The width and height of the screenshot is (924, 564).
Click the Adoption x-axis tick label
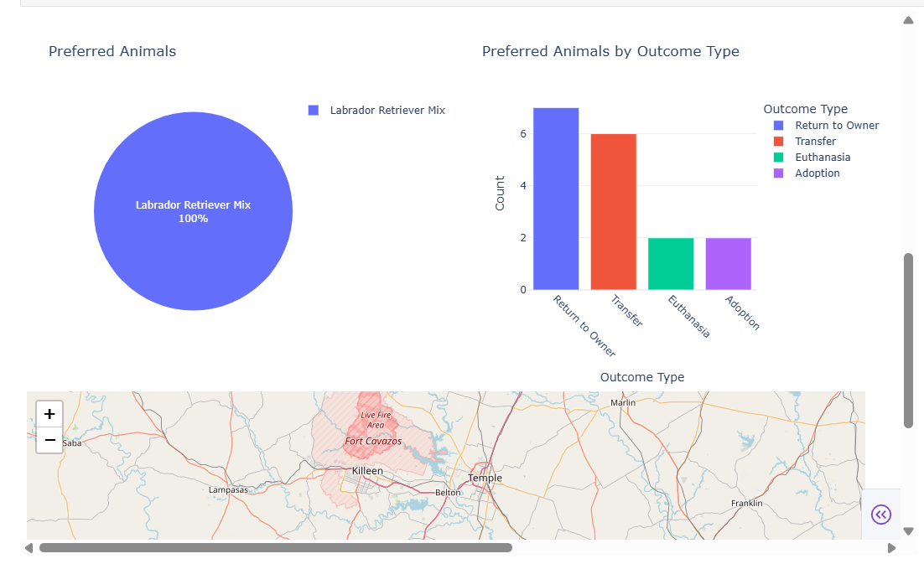[x=742, y=313]
